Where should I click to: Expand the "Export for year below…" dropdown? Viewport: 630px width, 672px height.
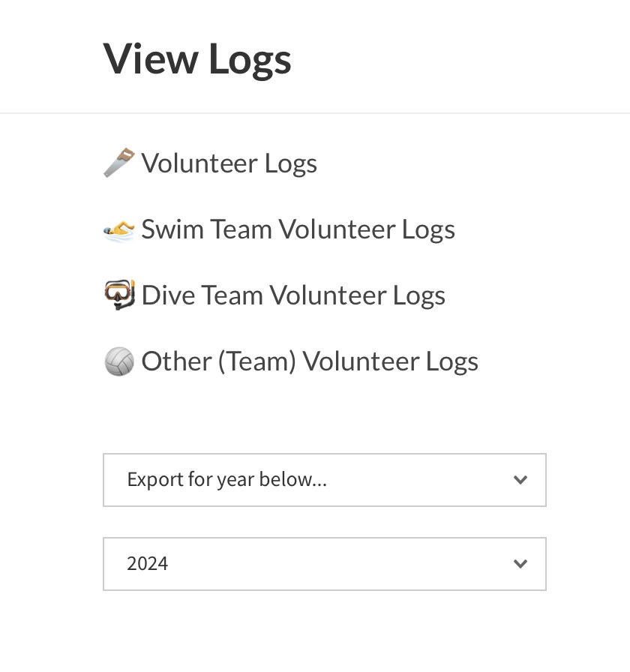coord(324,480)
